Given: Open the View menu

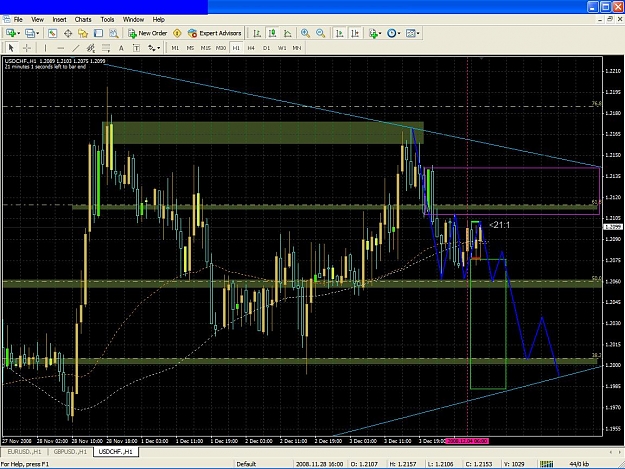Looking at the screenshot, I should 37,20.
